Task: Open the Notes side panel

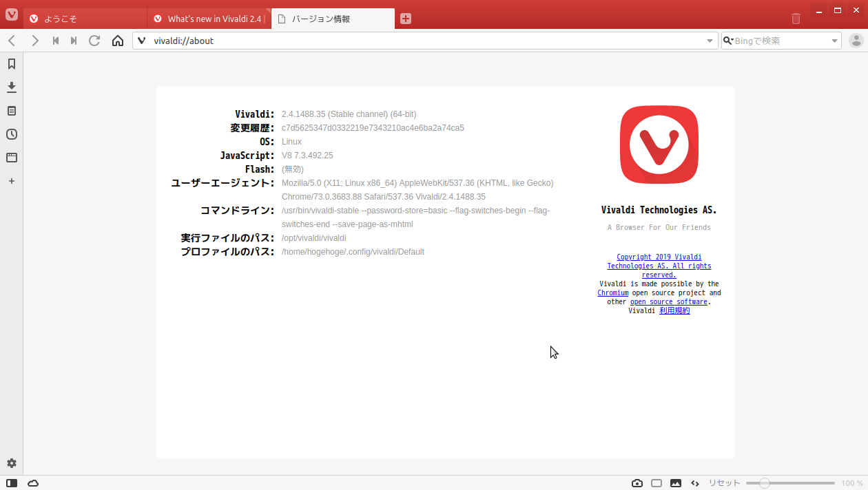Action: coord(12,111)
